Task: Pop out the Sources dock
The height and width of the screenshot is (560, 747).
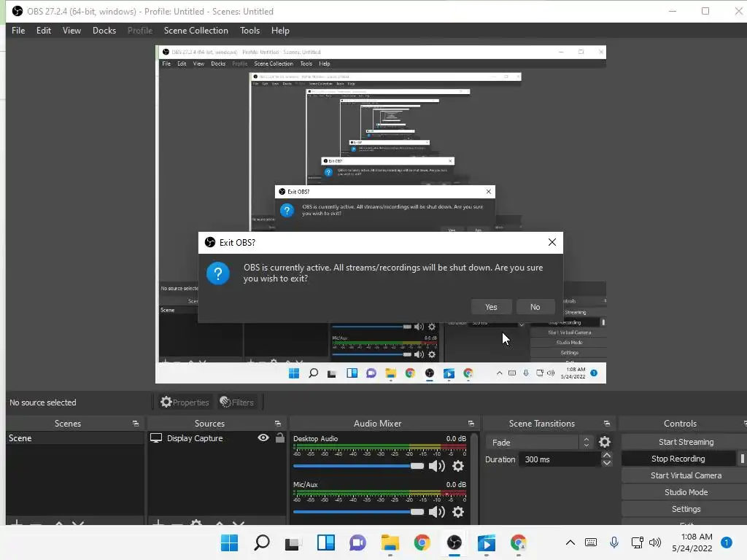Action: [278, 424]
